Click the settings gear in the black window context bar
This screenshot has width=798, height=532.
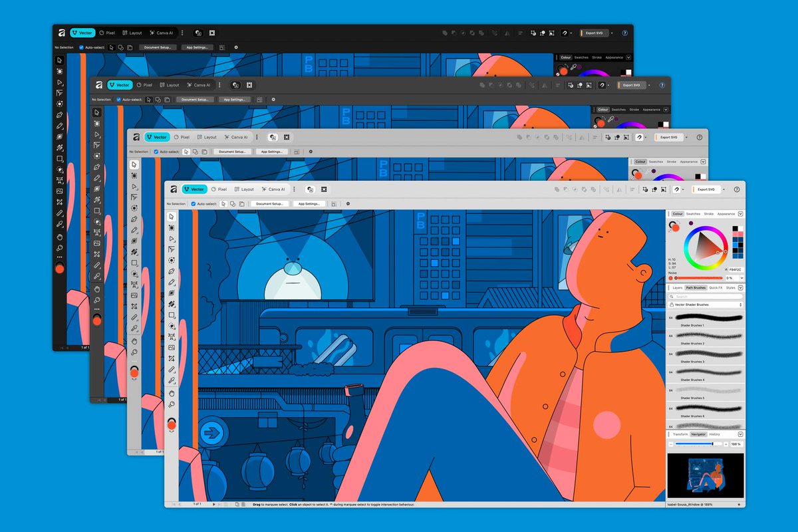[235, 47]
